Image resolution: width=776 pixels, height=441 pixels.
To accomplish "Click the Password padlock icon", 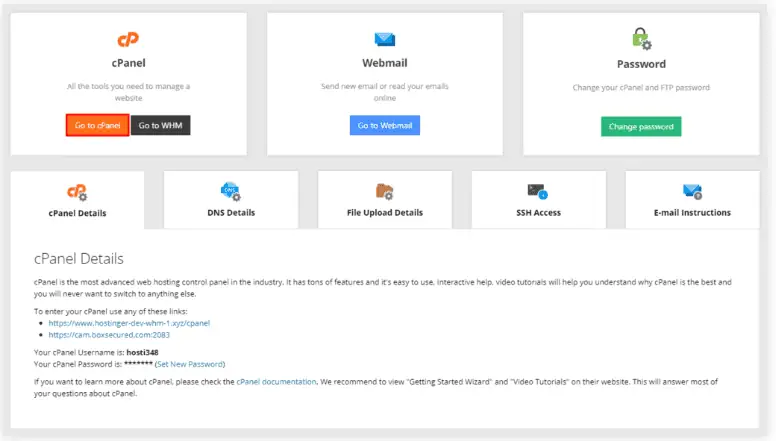I will (641, 39).
